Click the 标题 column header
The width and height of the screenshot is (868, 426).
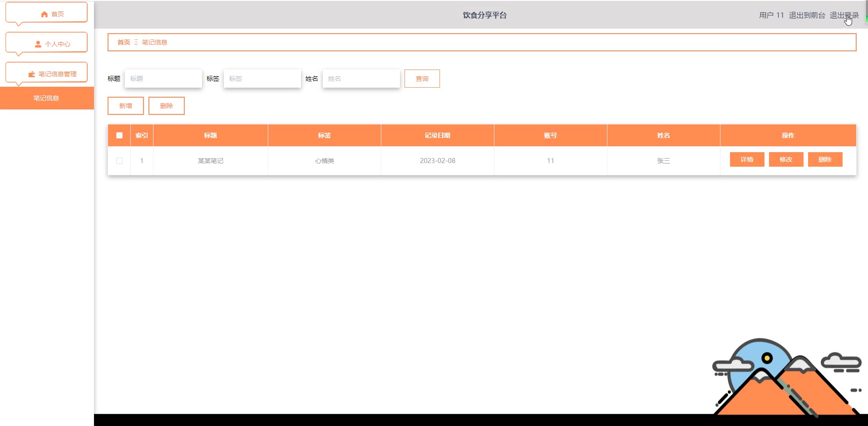211,135
